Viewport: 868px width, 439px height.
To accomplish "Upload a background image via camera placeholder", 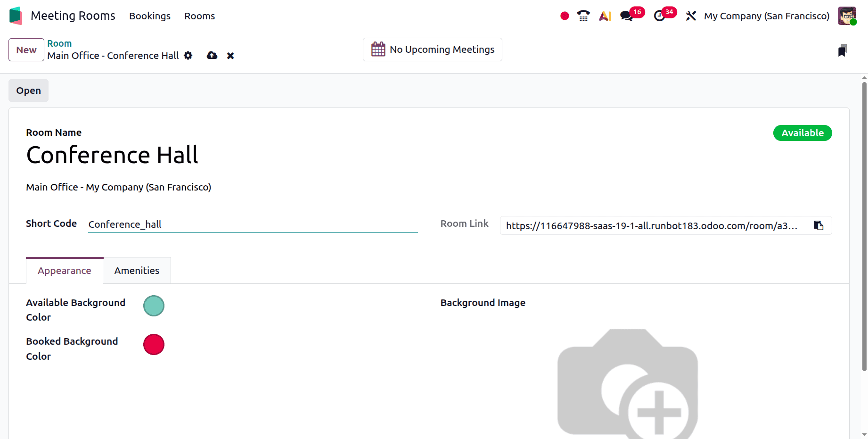I will (x=627, y=383).
